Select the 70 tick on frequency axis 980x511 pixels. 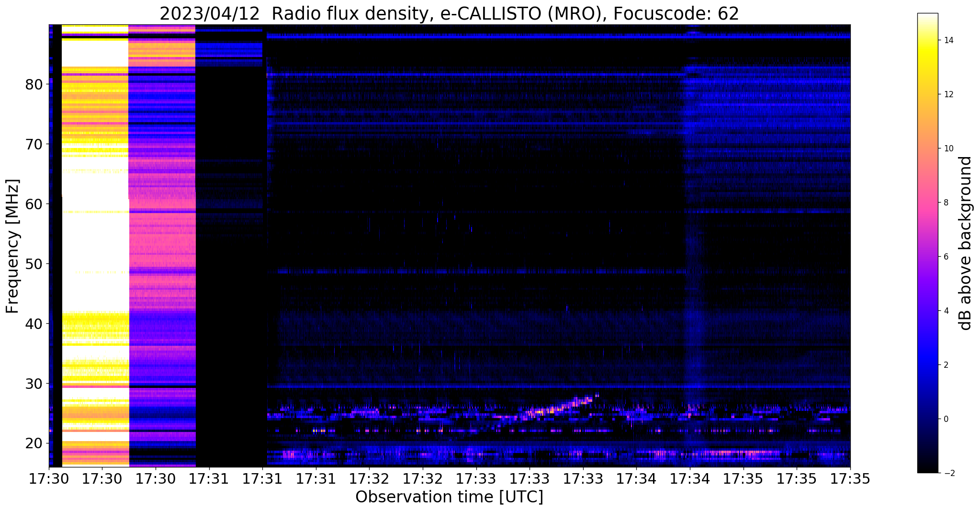pos(34,144)
